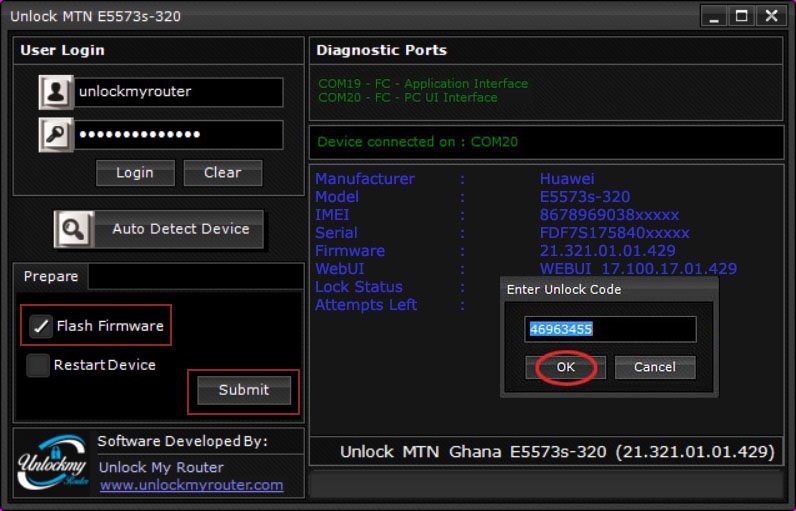Click the Enter Unlock Code dialog title
This screenshot has width=796, height=511.
point(564,290)
